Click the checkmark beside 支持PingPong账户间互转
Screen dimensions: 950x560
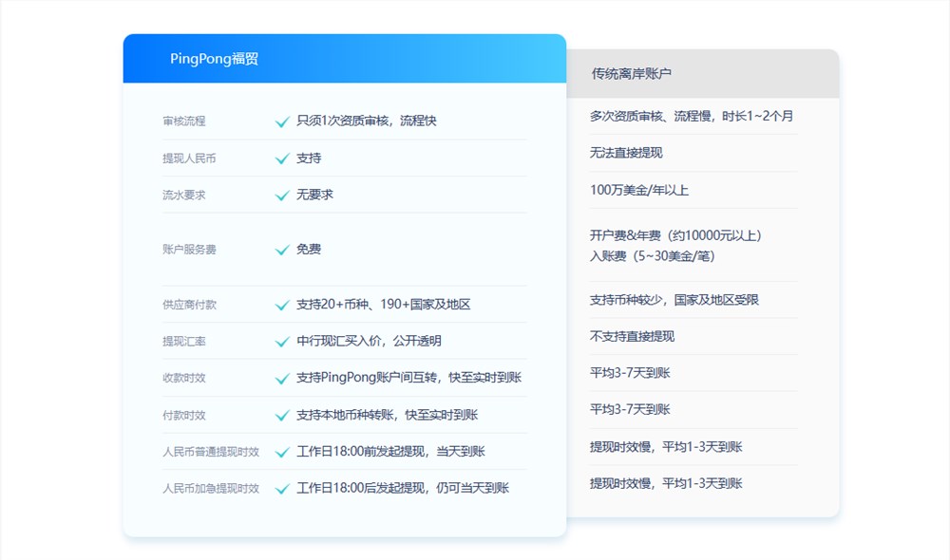[x=282, y=379]
